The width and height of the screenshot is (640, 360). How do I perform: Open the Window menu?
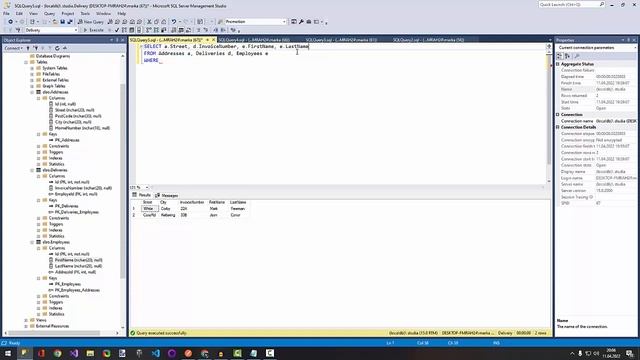[103, 13]
